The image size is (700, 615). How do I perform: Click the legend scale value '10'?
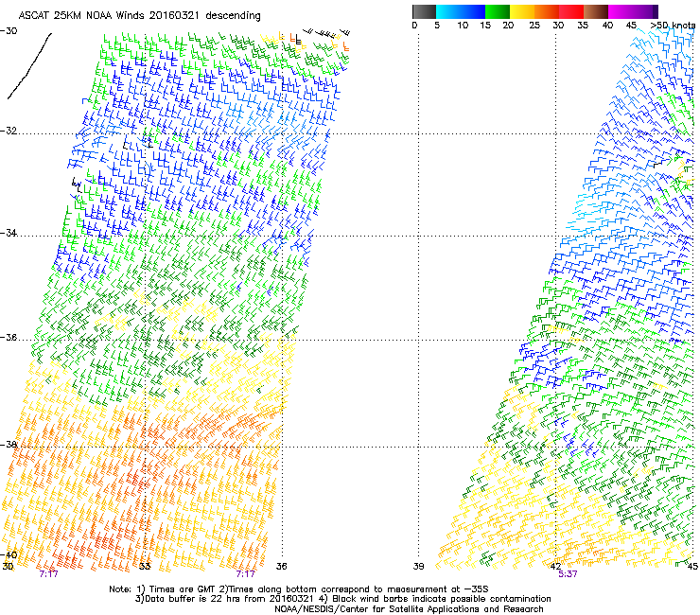[463, 26]
